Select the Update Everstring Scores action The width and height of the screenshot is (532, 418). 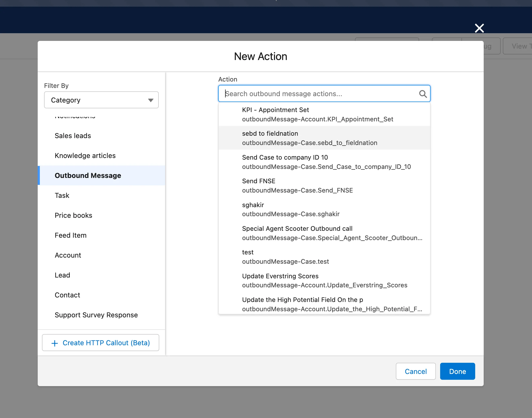324,281
